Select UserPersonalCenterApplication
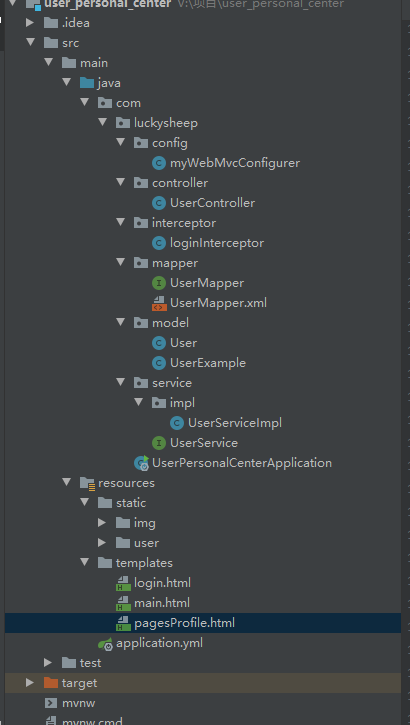 242,463
